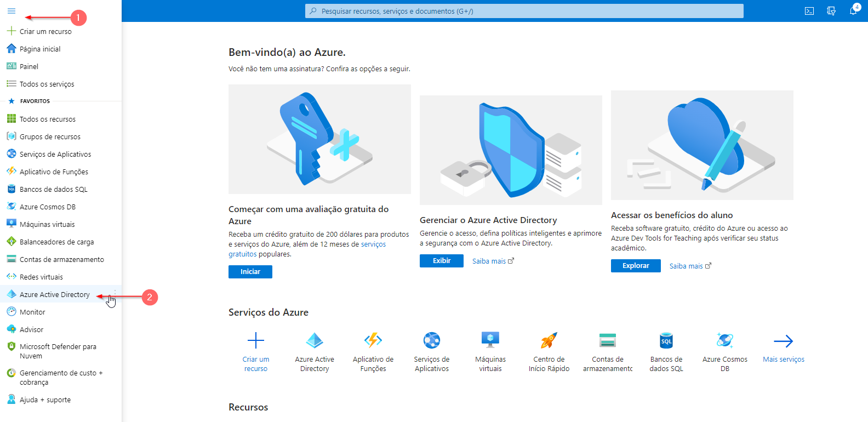Click the Active Directory shield illustration
This screenshot has width=868, height=422.
(x=511, y=150)
